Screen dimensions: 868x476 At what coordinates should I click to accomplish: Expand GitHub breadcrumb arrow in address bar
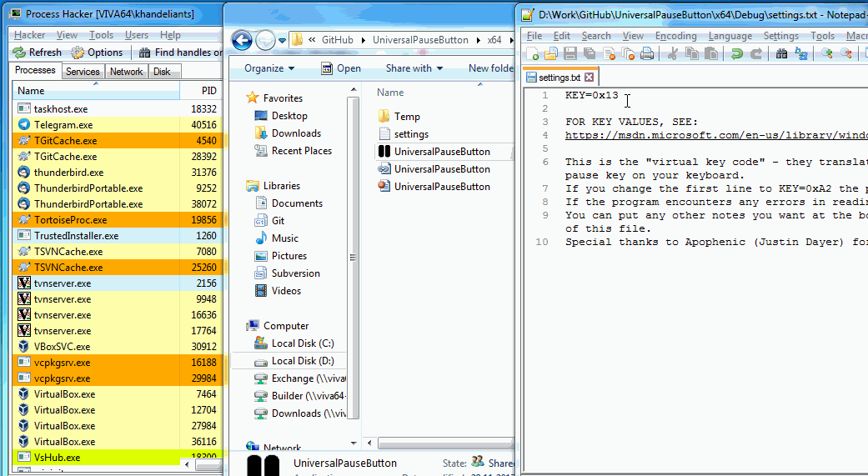364,40
